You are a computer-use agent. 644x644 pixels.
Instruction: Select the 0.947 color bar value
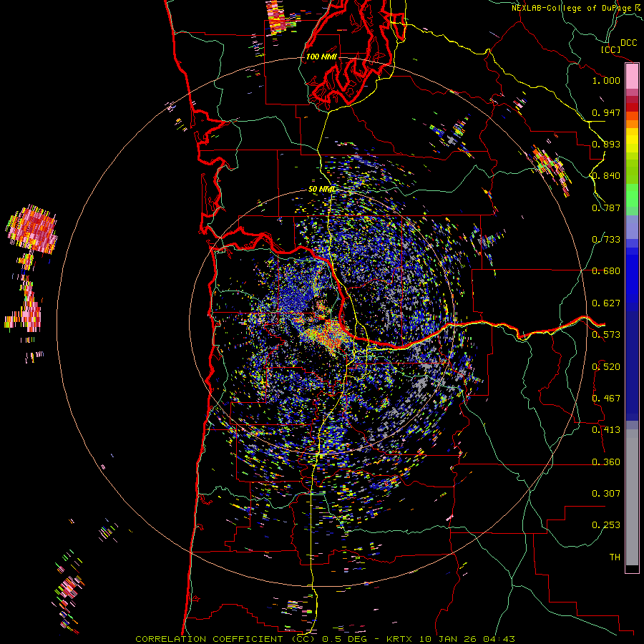606,112
